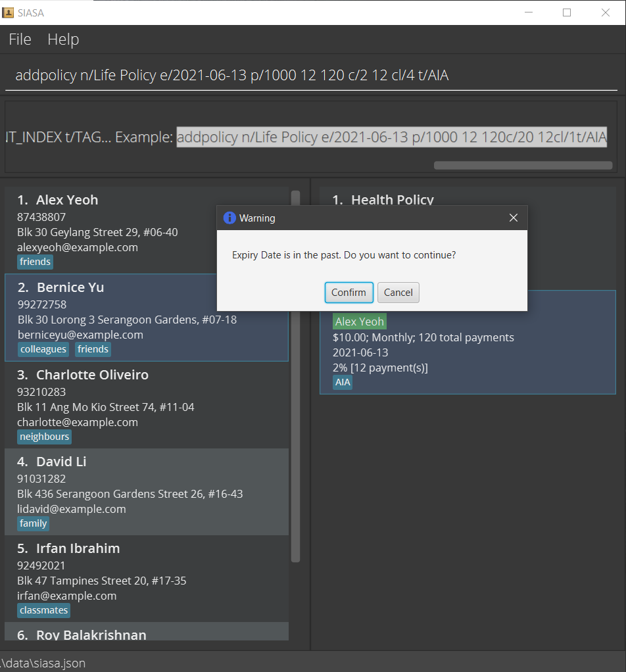626x672 pixels.
Task: Click address Blk 47 Tampines Street 20
Action: [101, 581]
